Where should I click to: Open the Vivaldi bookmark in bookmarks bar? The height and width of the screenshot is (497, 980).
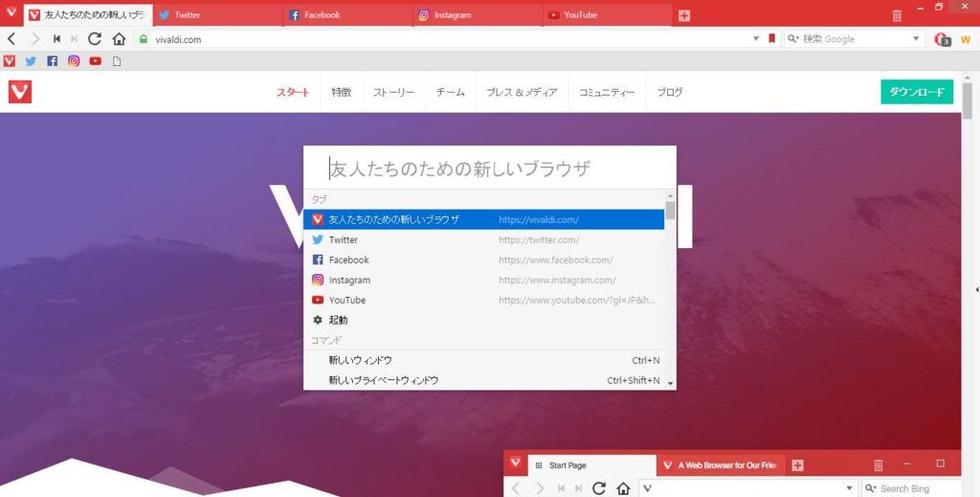tap(10, 60)
